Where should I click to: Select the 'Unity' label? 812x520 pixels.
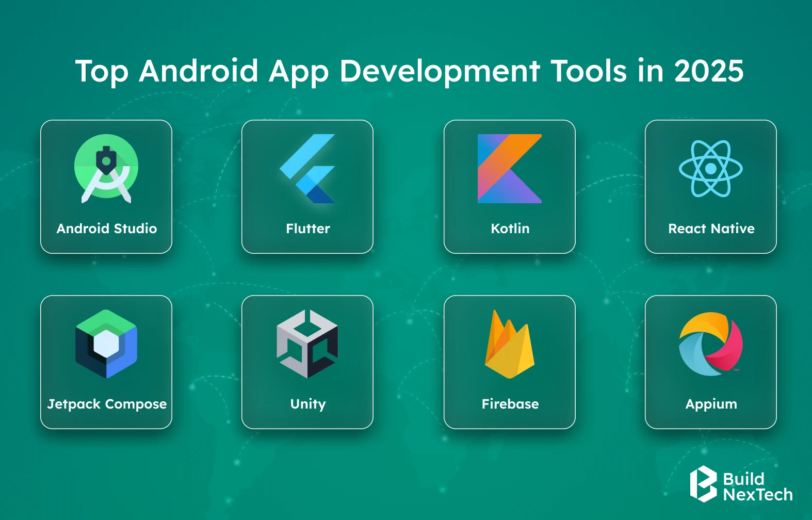tap(308, 404)
